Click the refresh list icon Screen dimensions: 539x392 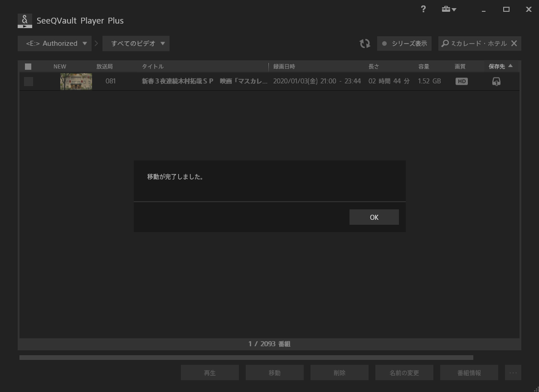click(364, 44)
